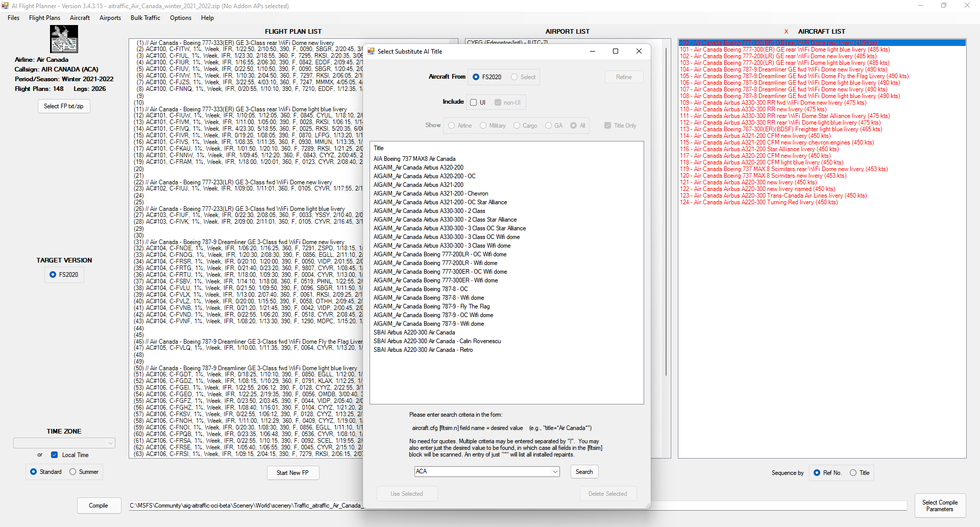Image resolution: width=980 pixels, height=527 pixels.
Task: Click the Select FP txt/zip button
Action: click(x=64, y=106)
